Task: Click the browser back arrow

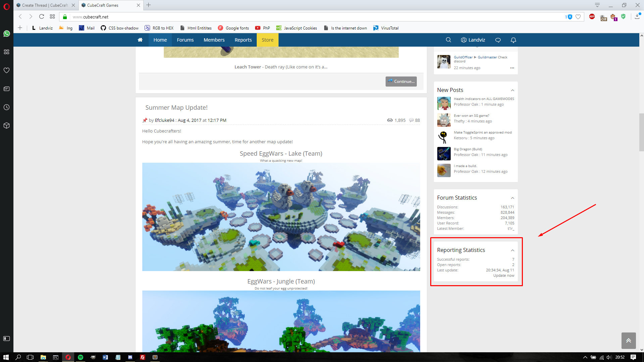Action: (20, 16)
